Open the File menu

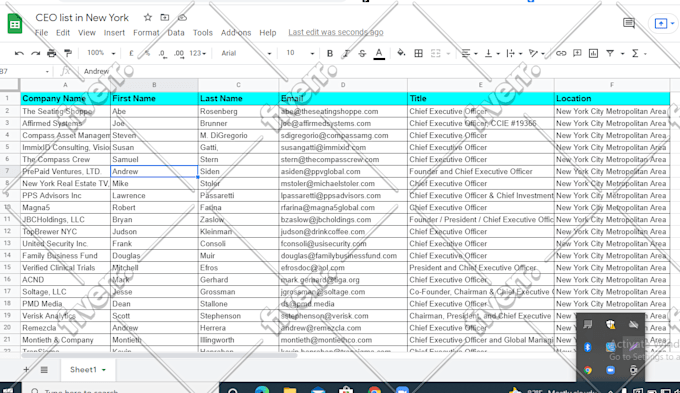tap(42, 33)
